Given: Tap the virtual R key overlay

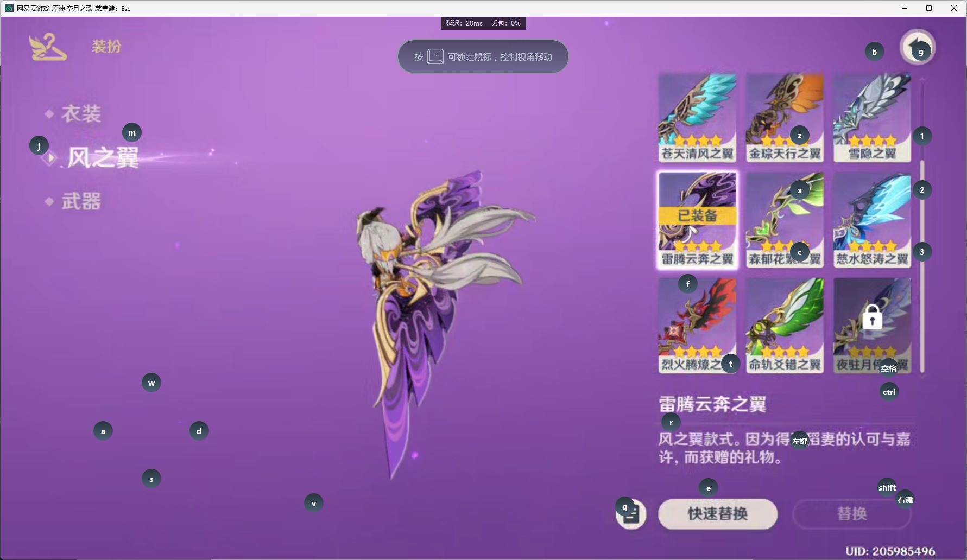Looking at the screenshot, I should click(671, 422).
